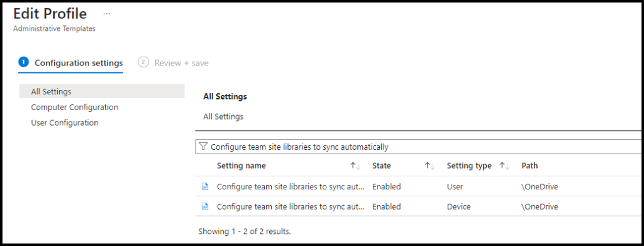The height and width of the screenshot is (246, 644).
Task: Sort by Setting type using arrows icon
Action: [x=505, y=166]
